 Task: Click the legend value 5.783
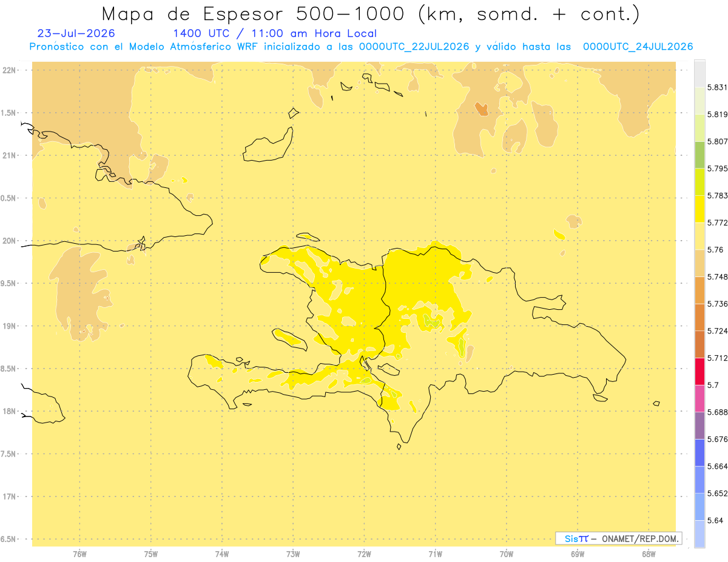[x=718, y=195]
